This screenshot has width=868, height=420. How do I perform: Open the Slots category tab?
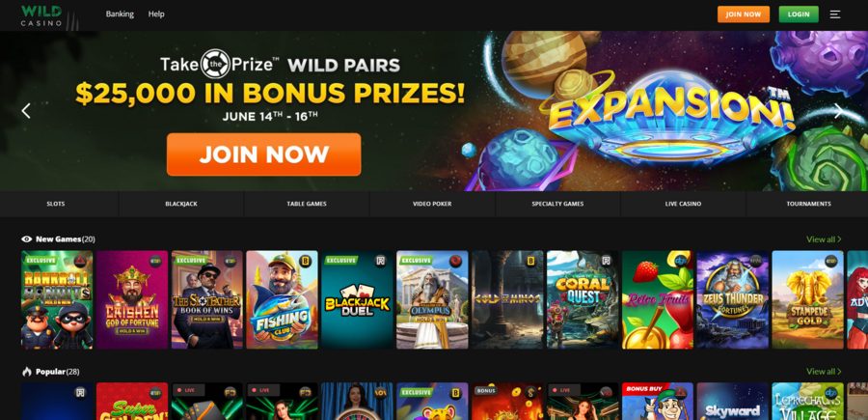tap(55, 204)
